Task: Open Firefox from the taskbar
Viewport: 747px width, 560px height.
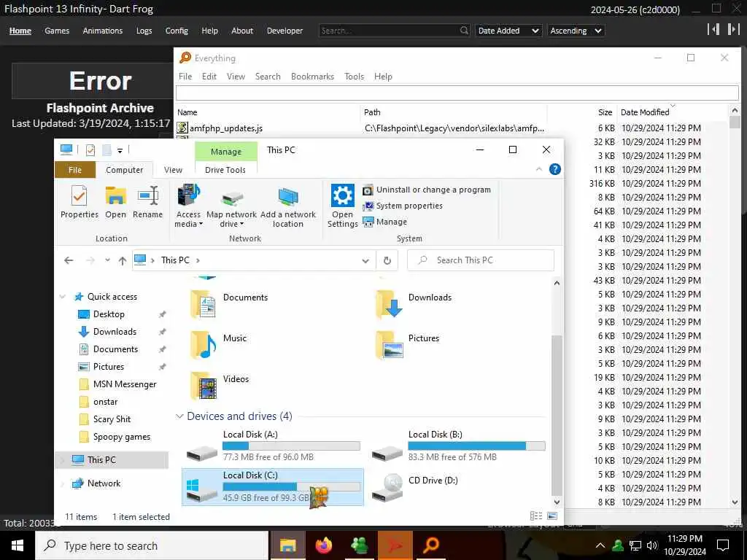Action: (323, 545)
